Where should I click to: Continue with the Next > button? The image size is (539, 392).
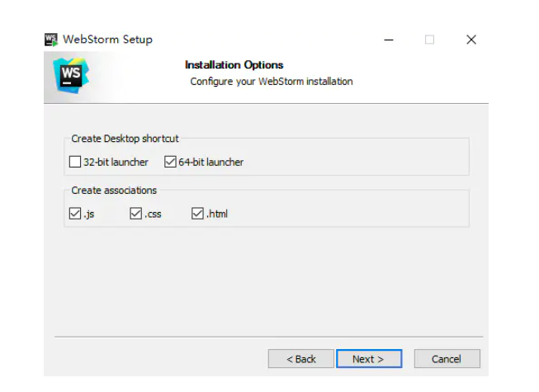pos(369,359)
